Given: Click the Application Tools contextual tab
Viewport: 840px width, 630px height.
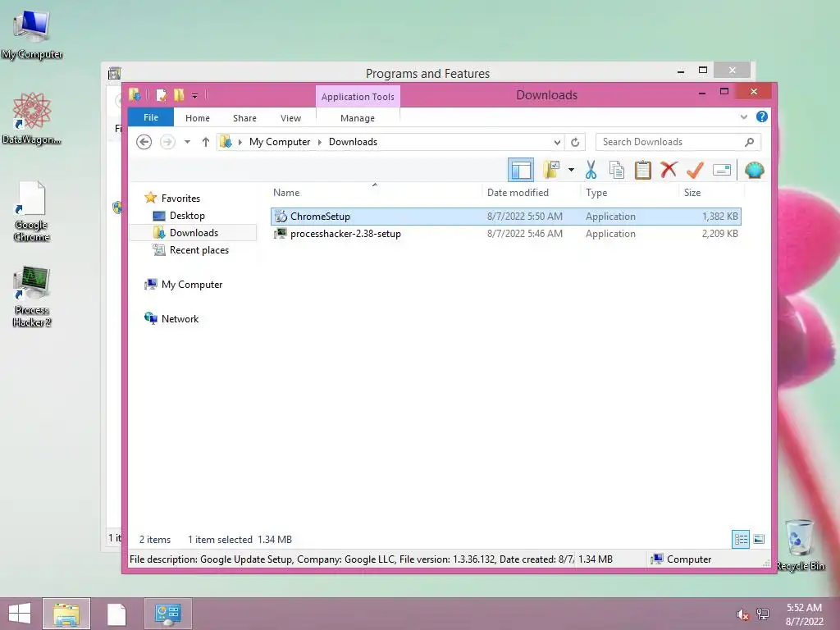Looking at the screenshot, I should (358, 97).
